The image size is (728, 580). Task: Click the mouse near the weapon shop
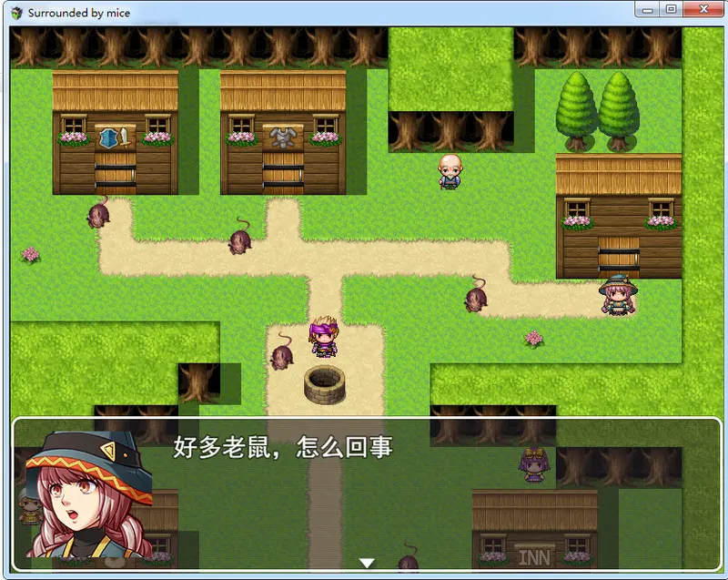99,212
